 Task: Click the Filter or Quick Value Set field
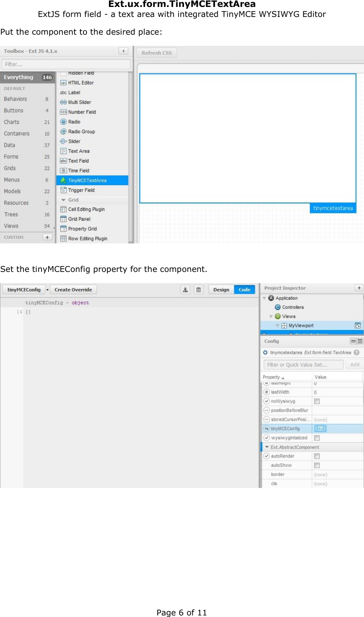304,365
